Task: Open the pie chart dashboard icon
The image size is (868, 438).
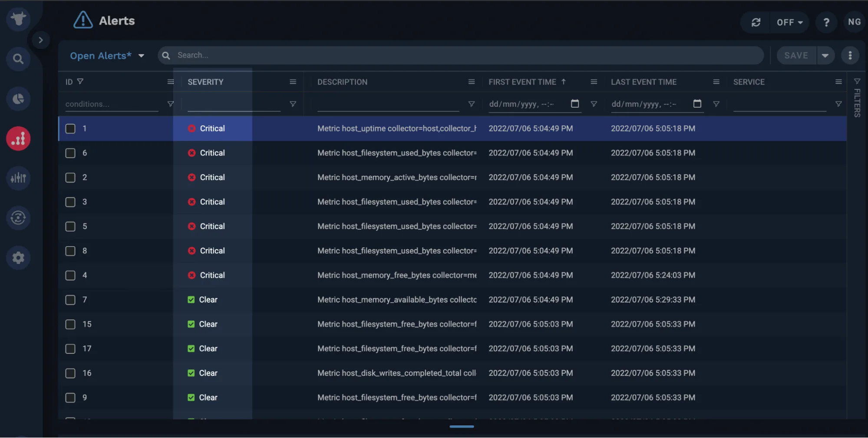Action: point(18,99)
